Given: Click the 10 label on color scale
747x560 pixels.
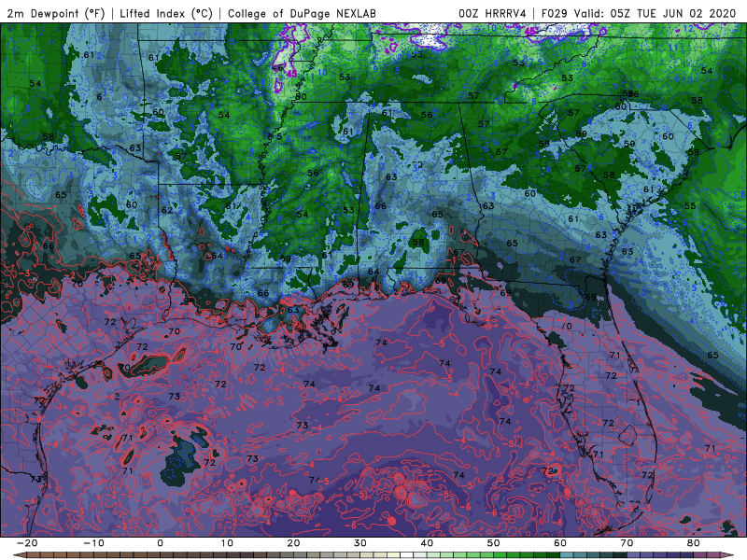Looking at the screenshot, I should point(227,543).
